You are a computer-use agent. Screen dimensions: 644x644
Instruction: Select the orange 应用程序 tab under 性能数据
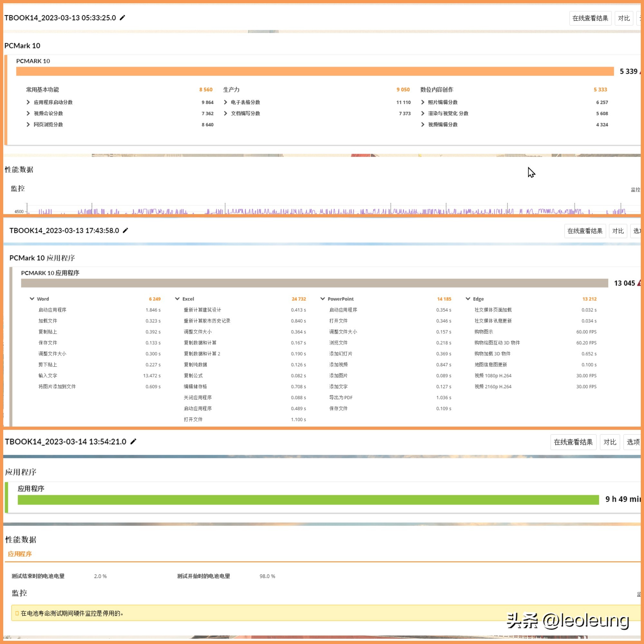(20, 554)
